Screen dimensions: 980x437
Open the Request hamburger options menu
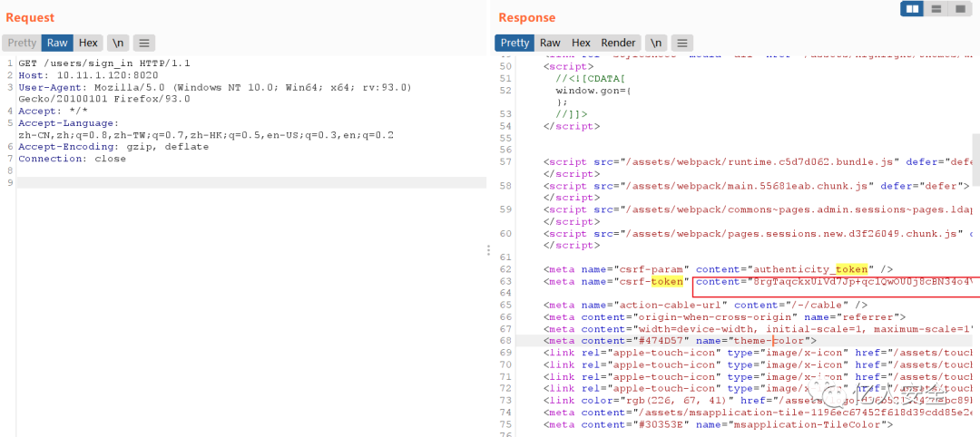(143, 44)
